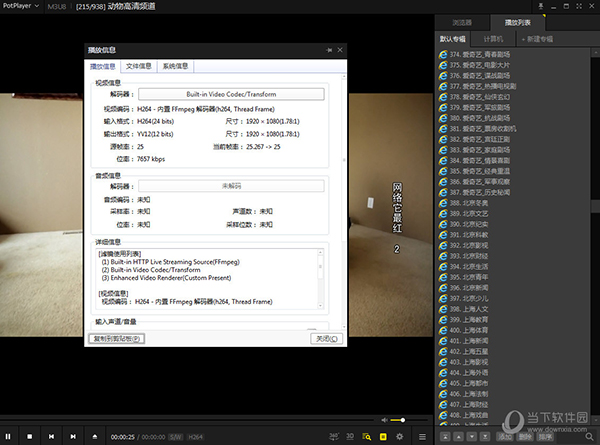Click 复制到剪贴板(P) button

tap(117, 339)
